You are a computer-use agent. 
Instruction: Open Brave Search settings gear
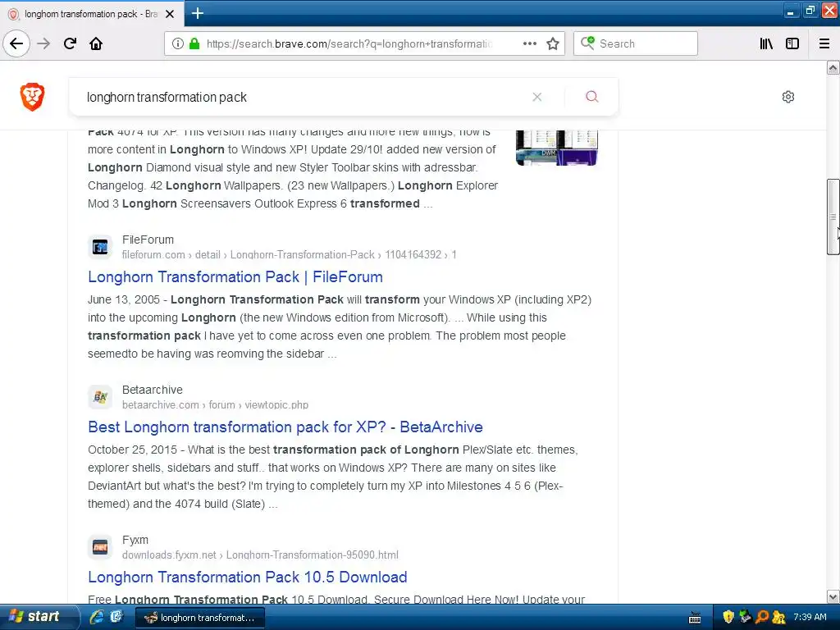(x=788, y=97)
